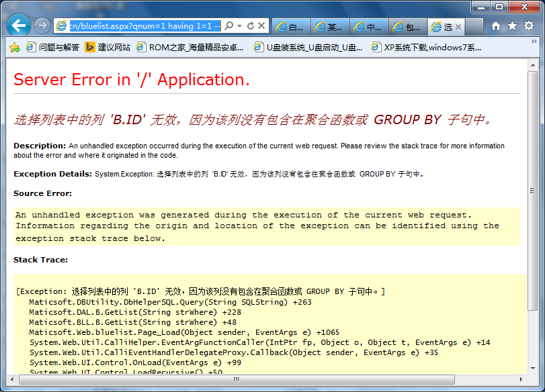Close the browser window

pos(524,7)
